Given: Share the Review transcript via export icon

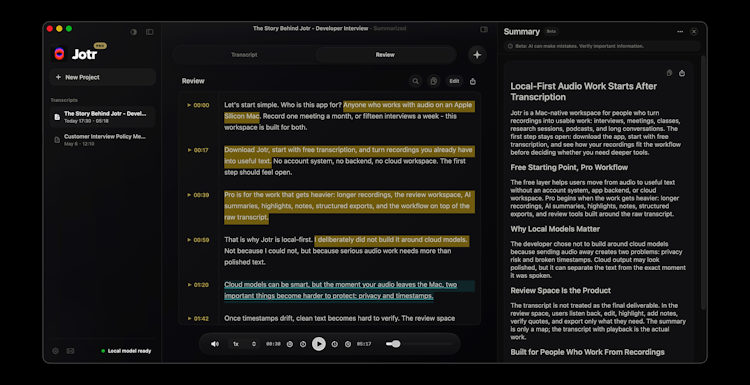Looking at the screenshot, I should pyautogui.click(x=473, y=81).
